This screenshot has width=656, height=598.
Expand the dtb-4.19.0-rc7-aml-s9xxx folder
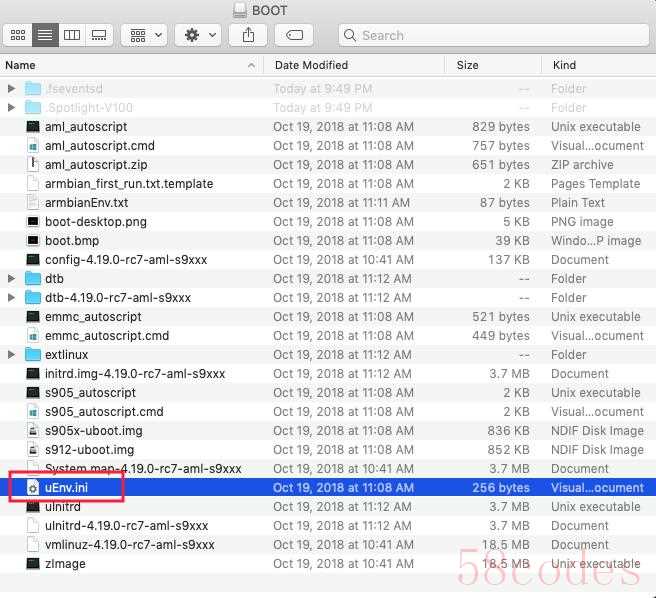click(12, 298)
